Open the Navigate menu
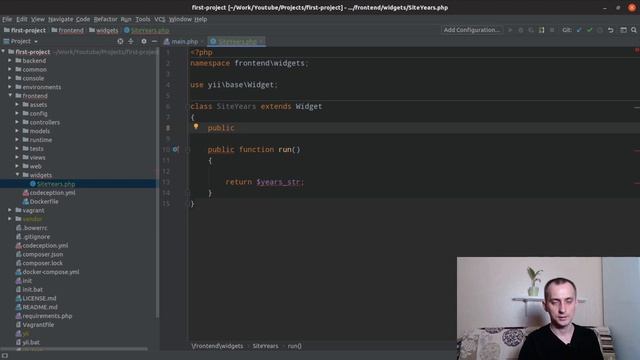This screenshot has width=640, height=360. click(x=61, y=19)
